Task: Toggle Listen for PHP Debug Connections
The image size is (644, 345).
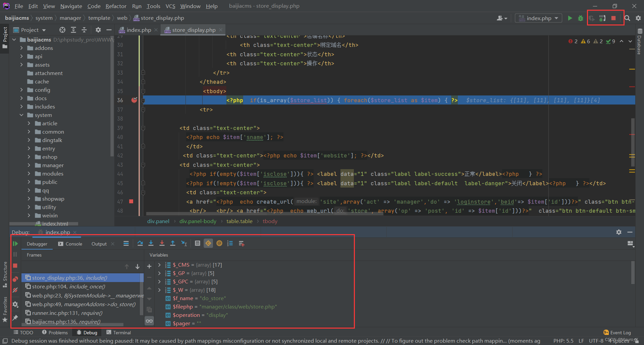Action: (x=602, y=18)
